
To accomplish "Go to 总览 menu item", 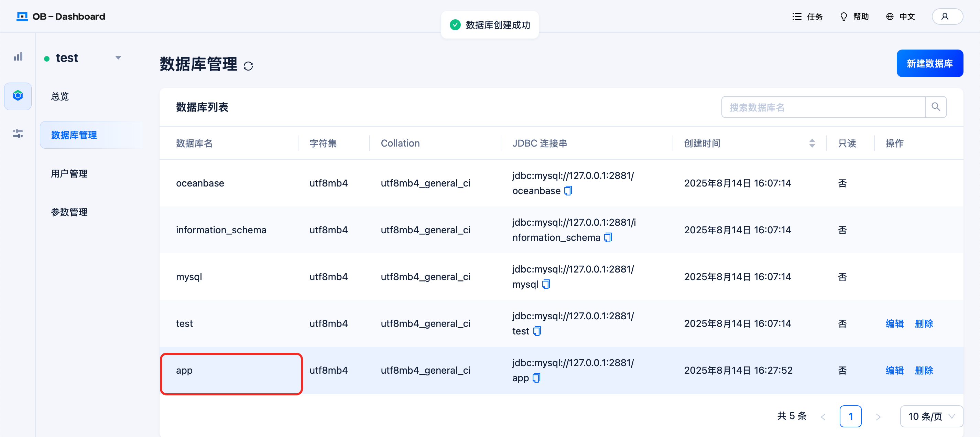I will pyautogui.click(x=60, y=96).
